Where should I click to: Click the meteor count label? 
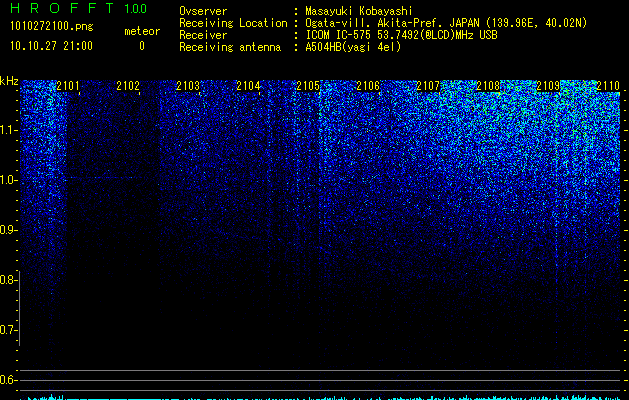pos(142,31)
